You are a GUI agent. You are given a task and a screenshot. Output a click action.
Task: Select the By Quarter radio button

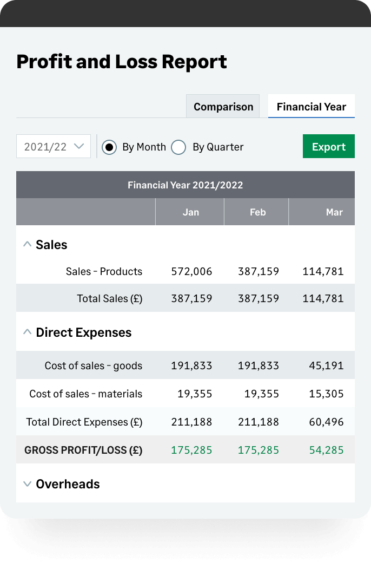click(x=178, y=147)
